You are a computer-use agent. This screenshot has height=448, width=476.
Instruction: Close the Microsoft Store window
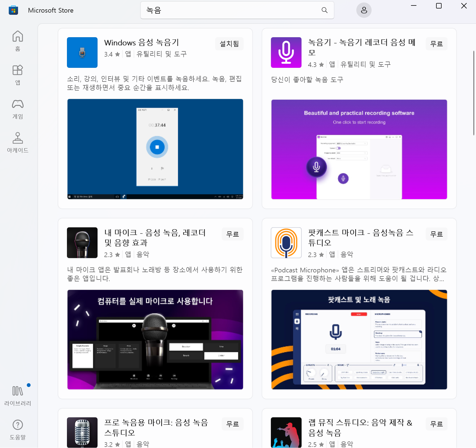pyautogui.click(x=464, y=6)
